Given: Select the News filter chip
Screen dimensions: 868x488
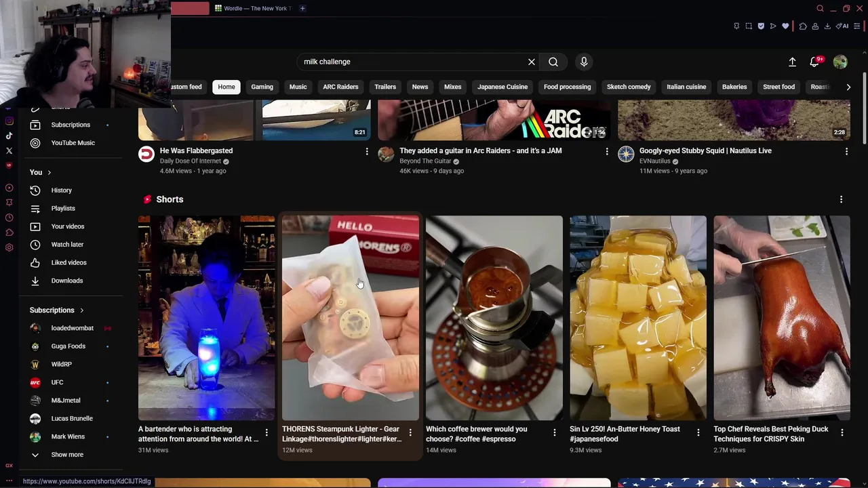Looking at the screenshot, I should (420, 87).
